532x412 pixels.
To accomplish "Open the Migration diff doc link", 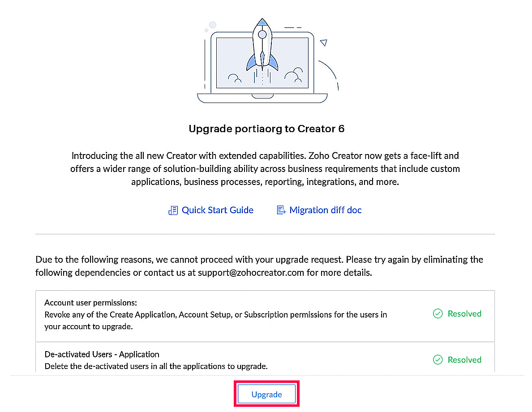I will point(326,210).
